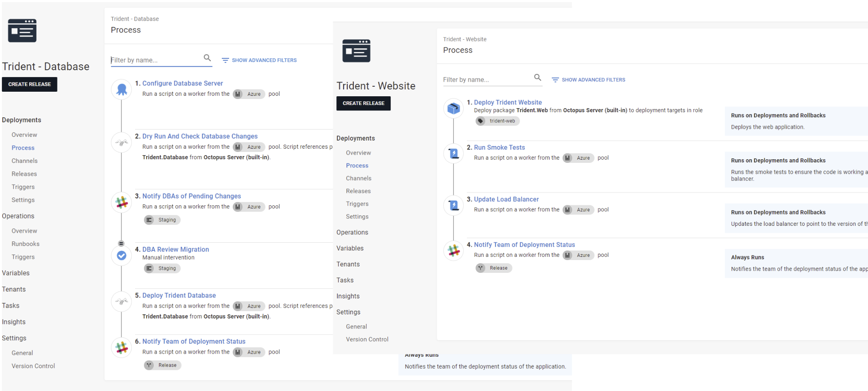
Task: Click the Dry Run And Check step icon
Action: (x=121, y=142)
